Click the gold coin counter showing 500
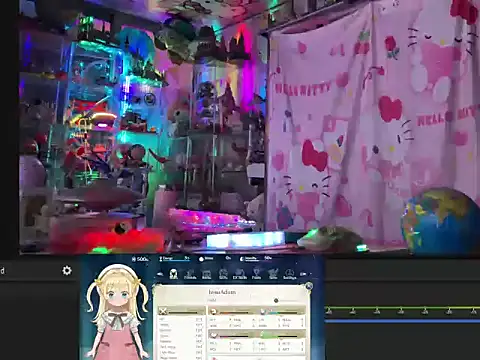Image resolution: width=480 pixels, height=360 pixels. point(140,259)
